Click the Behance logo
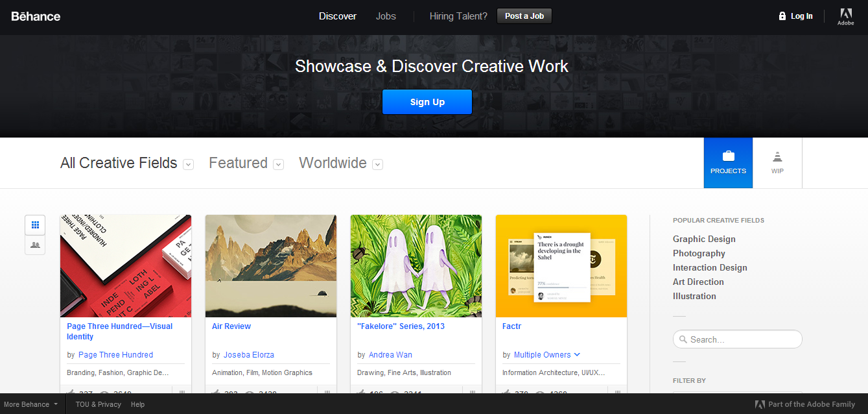This screenshot has width=868, height=414. tap(36, 16)
